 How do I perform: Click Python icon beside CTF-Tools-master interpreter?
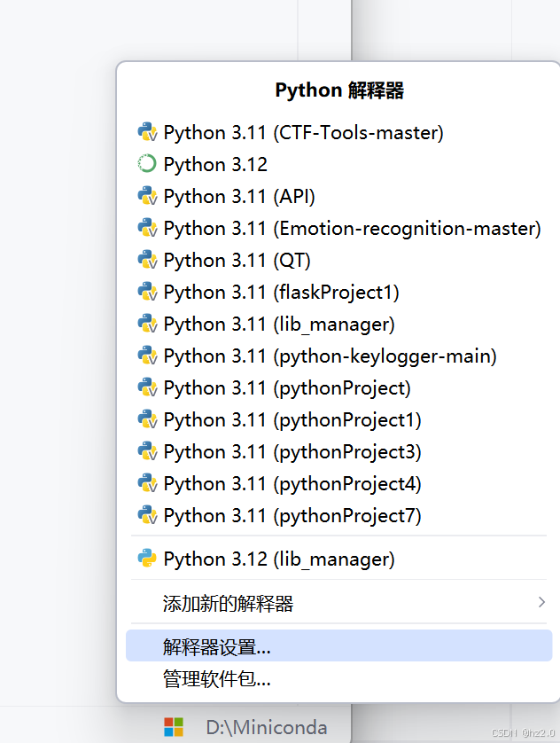point(147,132)
